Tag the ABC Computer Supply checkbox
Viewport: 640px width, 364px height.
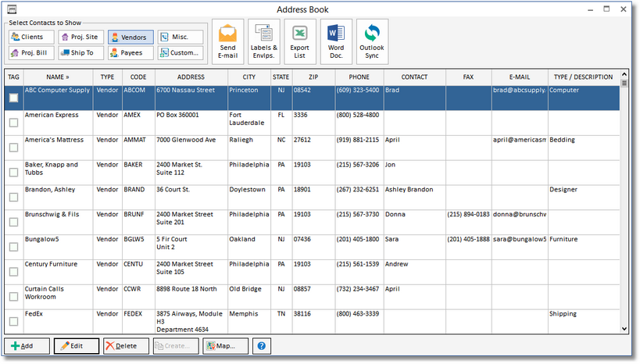(13, 98)
